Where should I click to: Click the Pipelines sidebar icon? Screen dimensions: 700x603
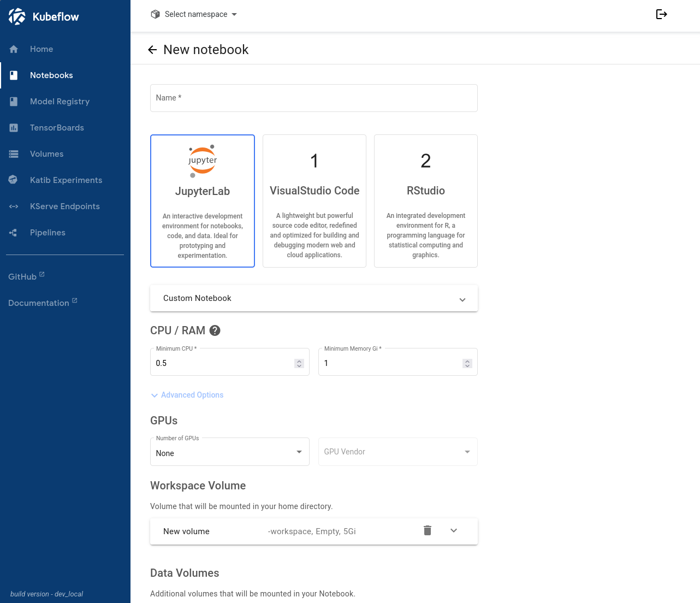pos(14,233)
